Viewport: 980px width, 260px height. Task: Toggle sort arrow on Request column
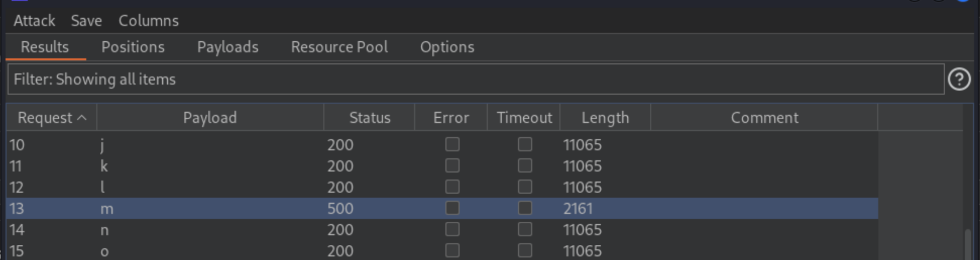click(x=82, y=118)
